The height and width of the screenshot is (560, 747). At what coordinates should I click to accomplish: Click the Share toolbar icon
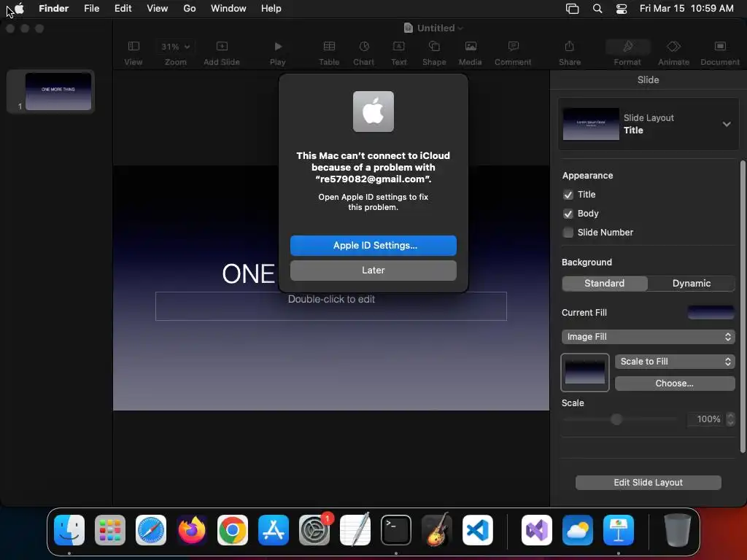tap(570, 52)
